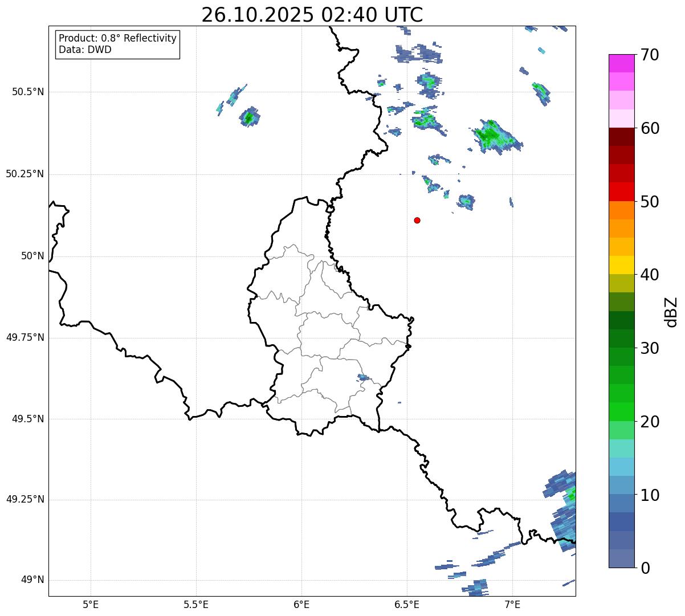685x616 pixels.
Task: Click the longitude label '6°E'
Action: click(301, 604)
